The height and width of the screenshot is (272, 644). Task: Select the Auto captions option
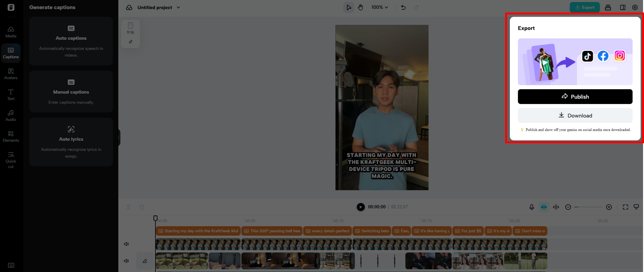tap(71, 41)
